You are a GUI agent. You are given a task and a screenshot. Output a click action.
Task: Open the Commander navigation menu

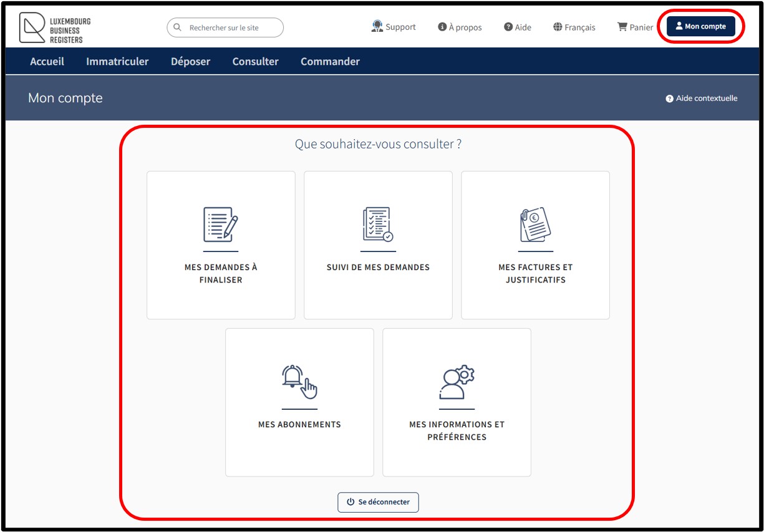click(x=330, y=61)
